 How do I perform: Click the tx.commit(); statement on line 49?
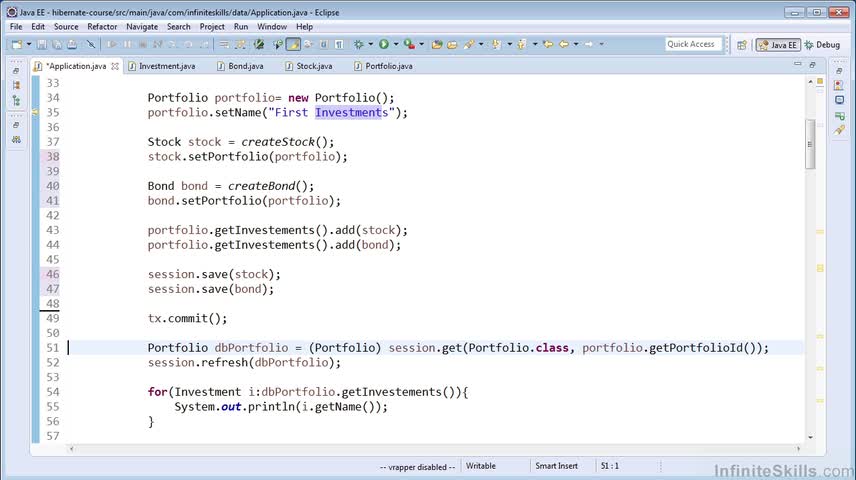click(187, 318)
